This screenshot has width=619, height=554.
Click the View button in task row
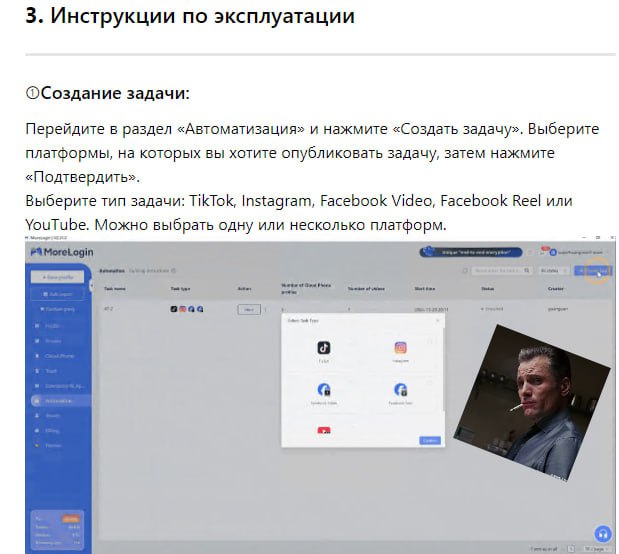248,310
